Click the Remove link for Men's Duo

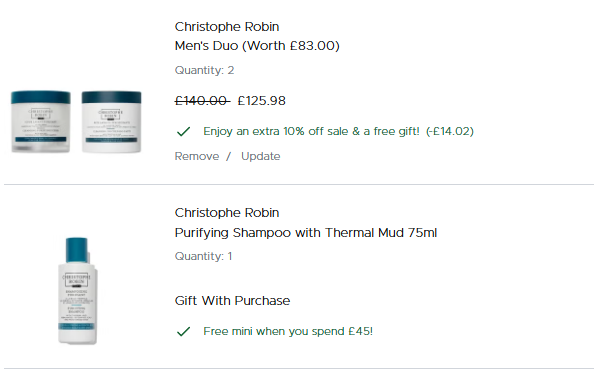(197, 156)
